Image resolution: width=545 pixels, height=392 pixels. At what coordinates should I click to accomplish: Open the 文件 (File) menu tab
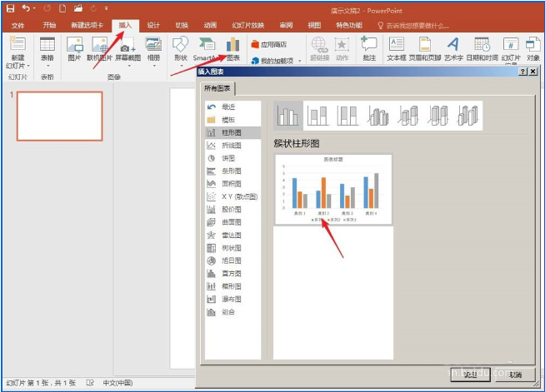pyautogui.click(x=18, y=25)
